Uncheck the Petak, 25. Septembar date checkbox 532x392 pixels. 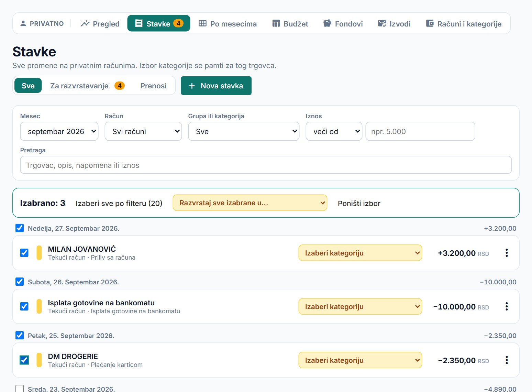20,335
